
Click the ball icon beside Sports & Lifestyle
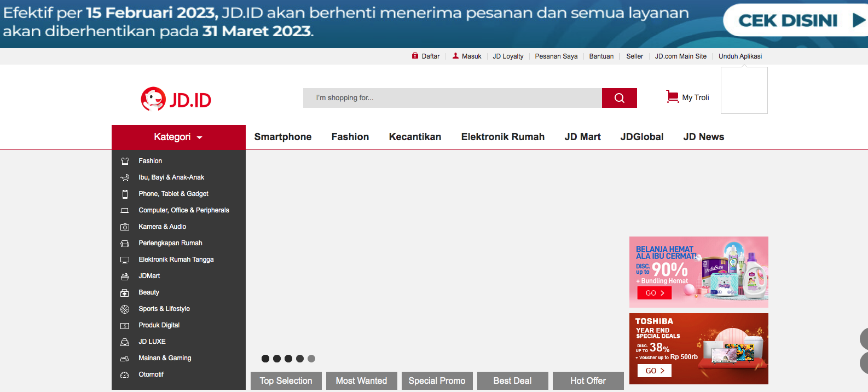[x=125, y=309]
